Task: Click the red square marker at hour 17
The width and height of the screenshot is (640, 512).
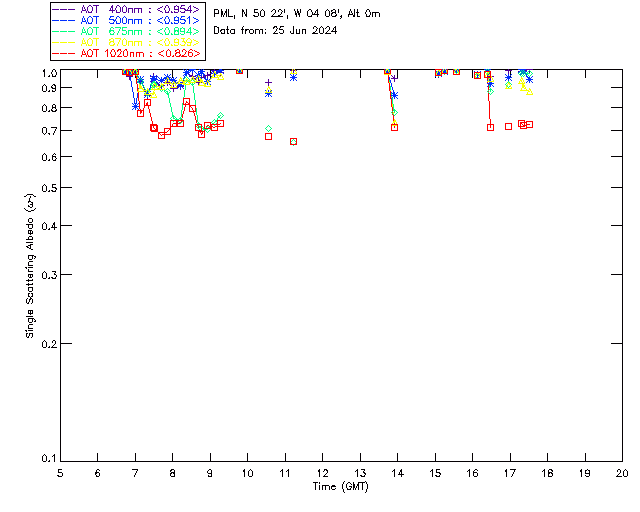Action: pyautogui.click(x=509, y=127)
